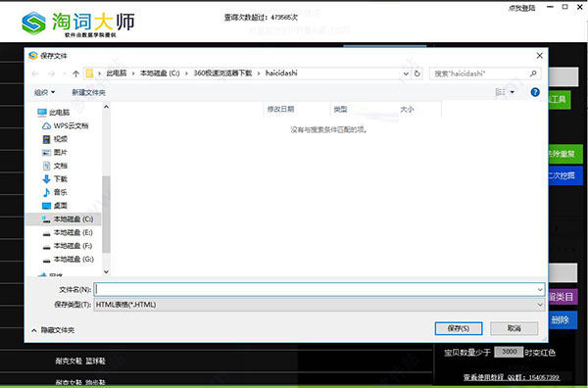
Task: Click 新建文件夹 button
Action: pos(88,92)
